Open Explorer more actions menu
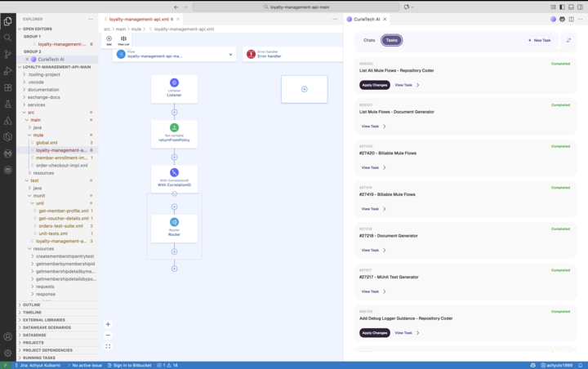Image resolution: width=588 pixels, height=369 pixels. pos(91,19)
